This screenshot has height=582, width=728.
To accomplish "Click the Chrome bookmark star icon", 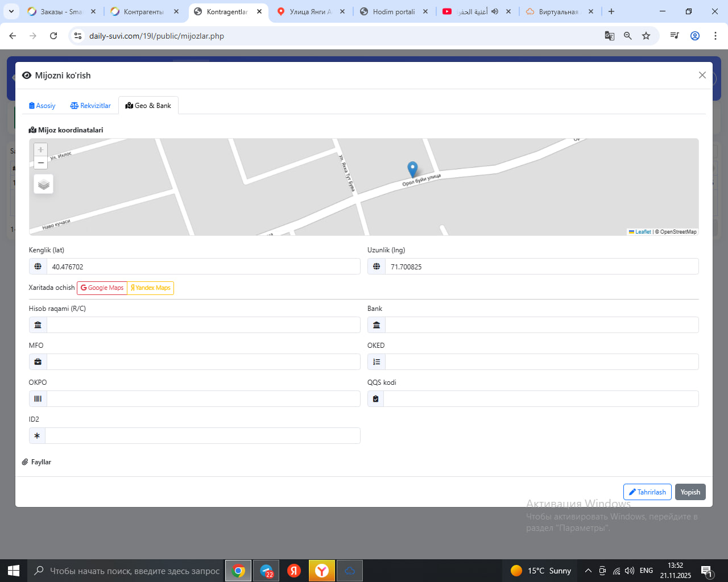I will 646,36.
